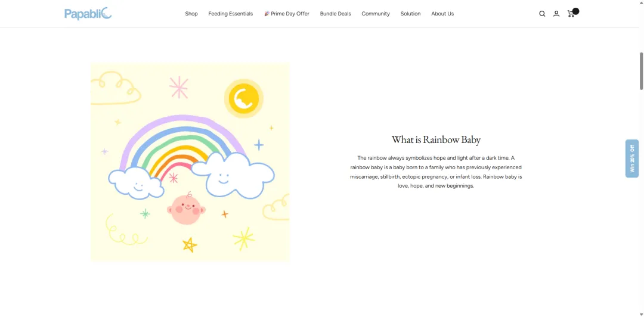Open the search icon in header
Image resolution: width=644 pixels, height=317 pixels.
542,14
